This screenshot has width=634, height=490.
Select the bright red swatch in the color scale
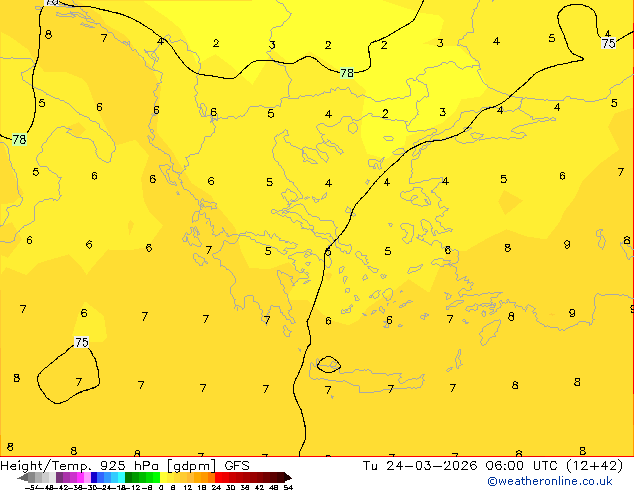[x=218, y=477]
